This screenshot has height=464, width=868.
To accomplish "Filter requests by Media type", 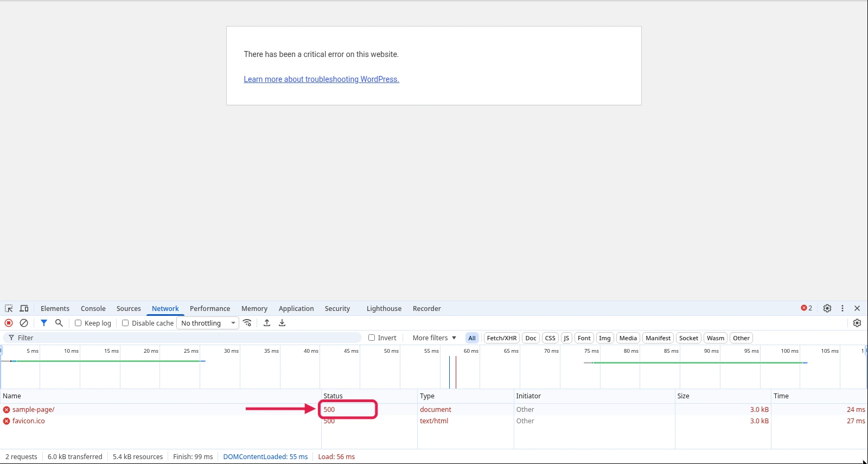I will (x=628, y=338).
